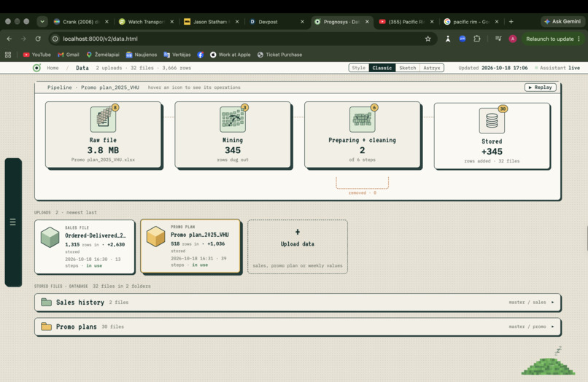Open the browser extensions puzzle icon
The image size is (588, 382).
click(x=476, y=39)
